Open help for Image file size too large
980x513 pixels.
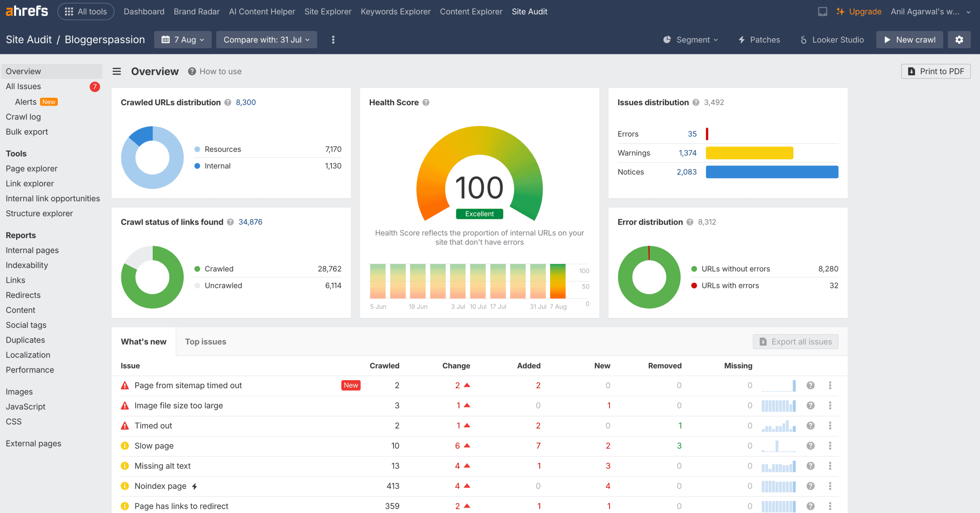810,405
